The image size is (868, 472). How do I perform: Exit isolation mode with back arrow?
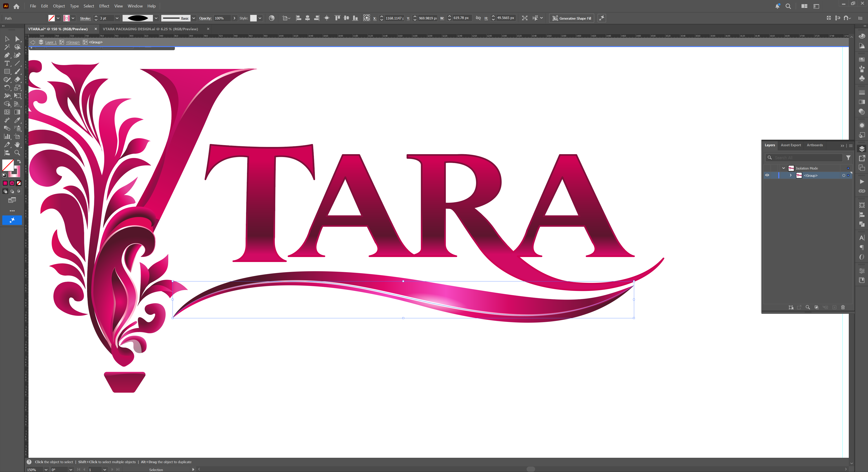[33, 42]
